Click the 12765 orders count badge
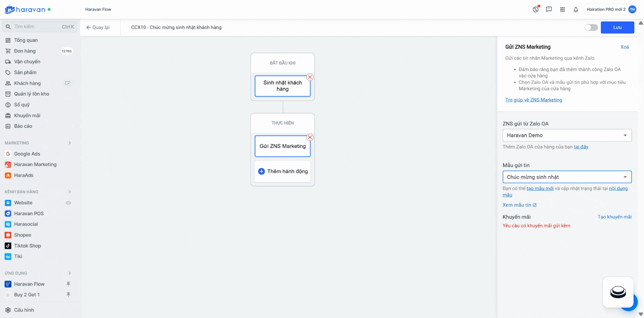 point(67,51)
